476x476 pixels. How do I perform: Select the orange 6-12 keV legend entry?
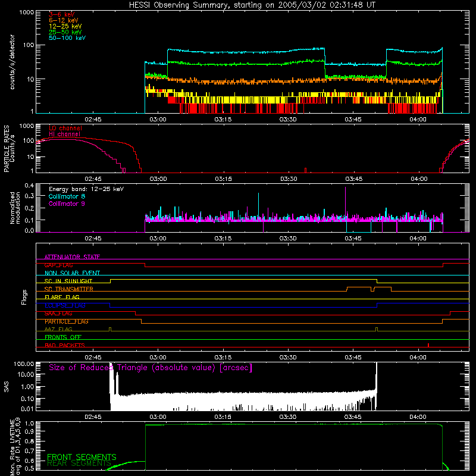tap(64, 20)
